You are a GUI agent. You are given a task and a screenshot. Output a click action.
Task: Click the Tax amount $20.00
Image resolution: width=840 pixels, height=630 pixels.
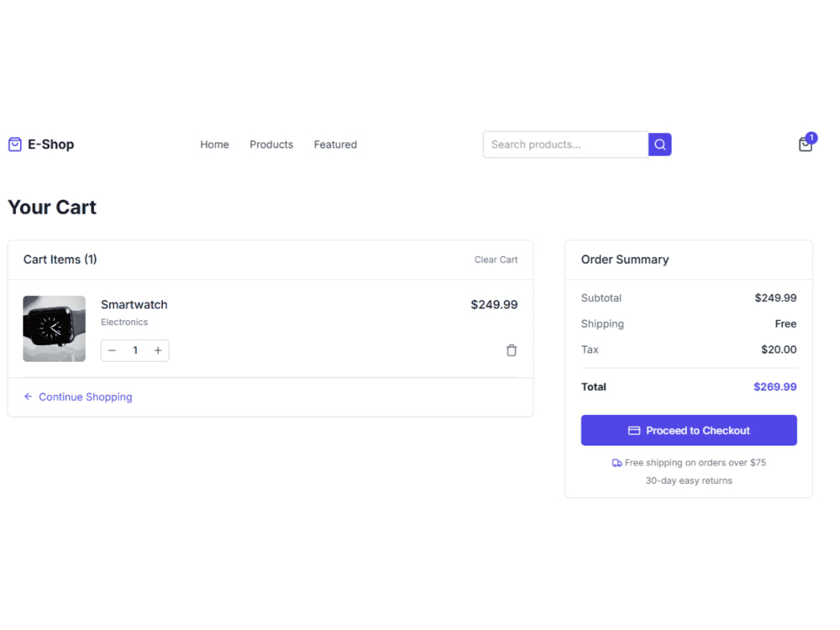tap(779, 349)
